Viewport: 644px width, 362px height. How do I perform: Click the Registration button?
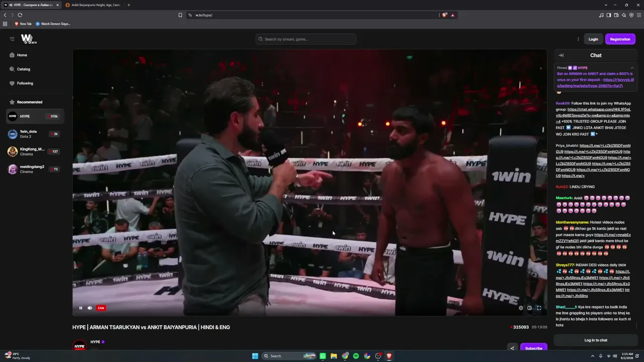620,39
